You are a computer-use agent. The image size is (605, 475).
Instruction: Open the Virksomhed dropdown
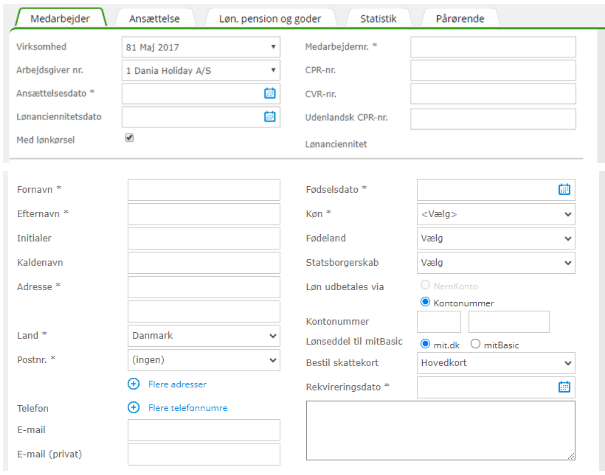click(201, 47)
